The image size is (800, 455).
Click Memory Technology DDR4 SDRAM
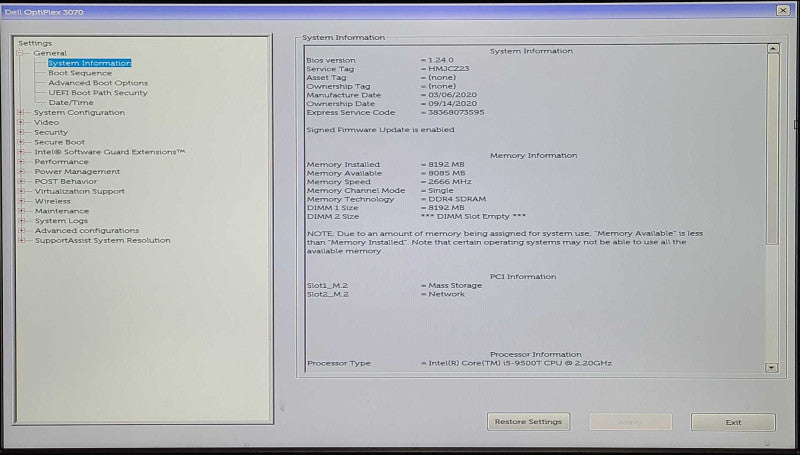click(457, 199)
